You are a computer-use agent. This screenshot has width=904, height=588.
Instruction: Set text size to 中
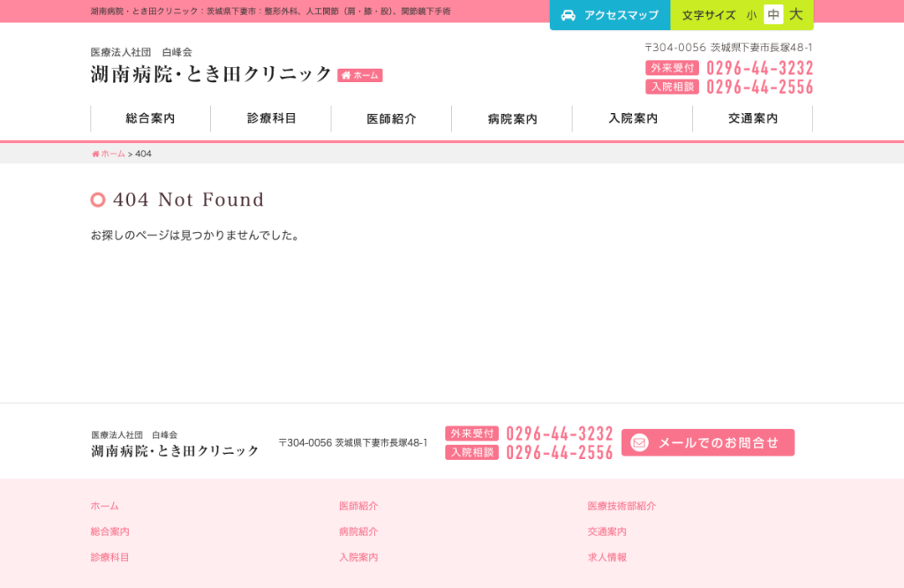(x=773, y=14)
